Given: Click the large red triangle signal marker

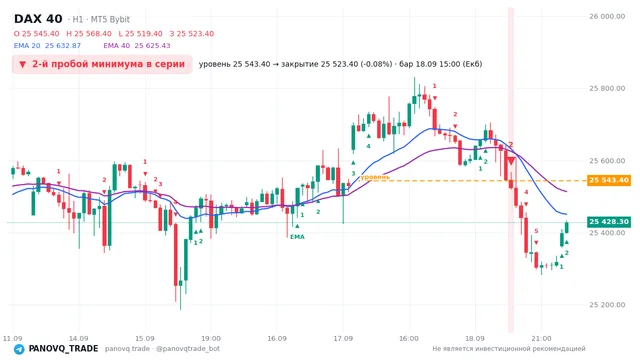Looking at the screenshot, I should (x=511, y=162).
